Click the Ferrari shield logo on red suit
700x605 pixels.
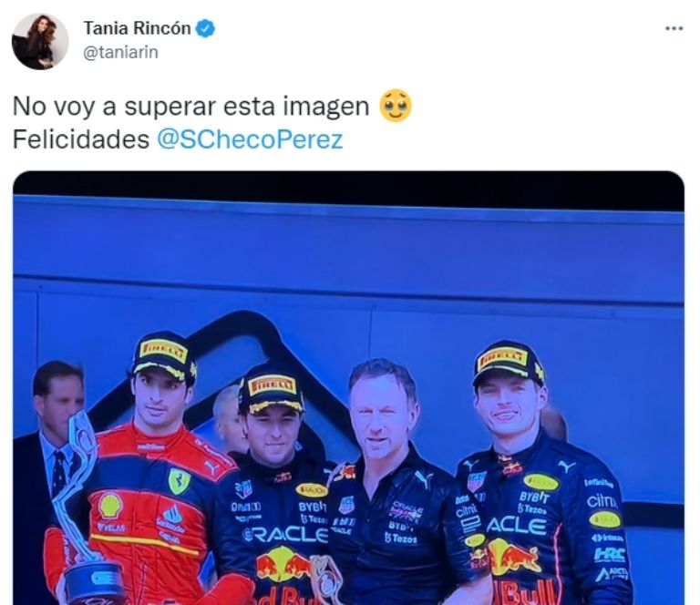point(180,481)
